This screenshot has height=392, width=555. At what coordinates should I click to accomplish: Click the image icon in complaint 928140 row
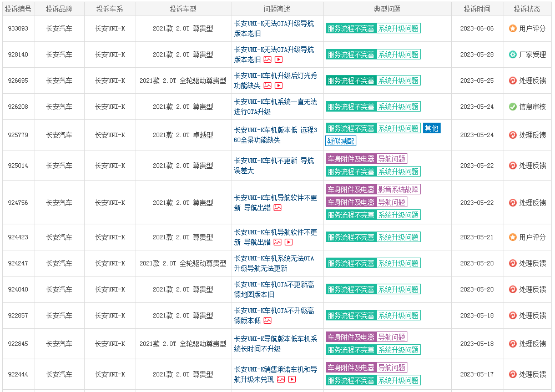point(268,59)
